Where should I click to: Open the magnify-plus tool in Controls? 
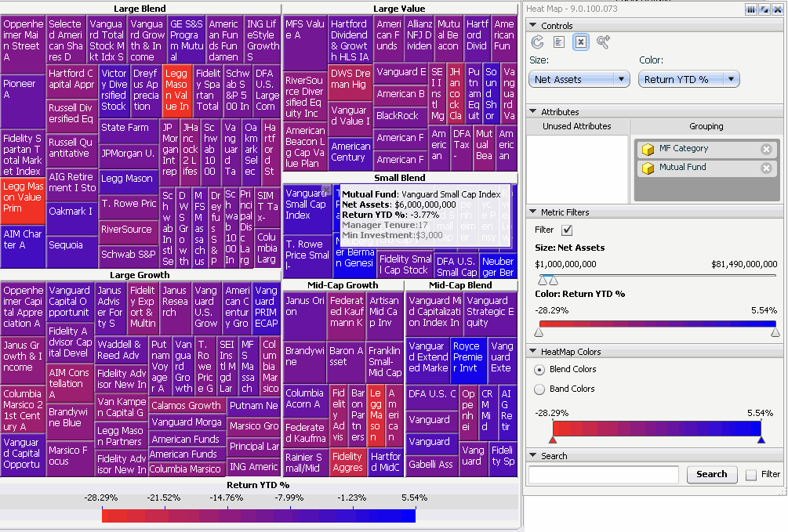(x=602, y=42)
